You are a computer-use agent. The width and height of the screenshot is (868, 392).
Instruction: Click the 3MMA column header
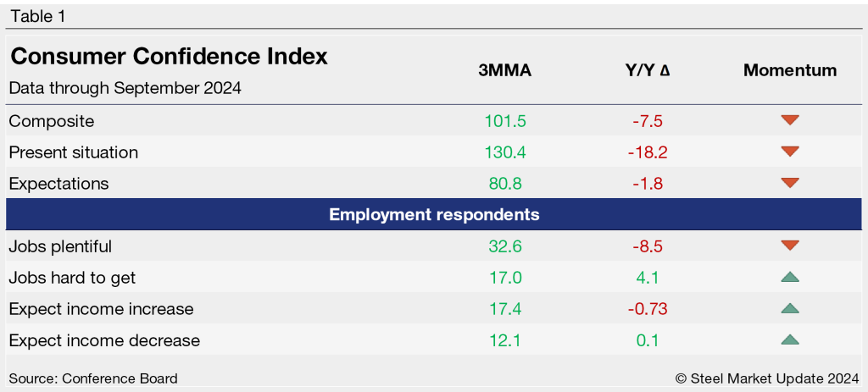point(505,70)
